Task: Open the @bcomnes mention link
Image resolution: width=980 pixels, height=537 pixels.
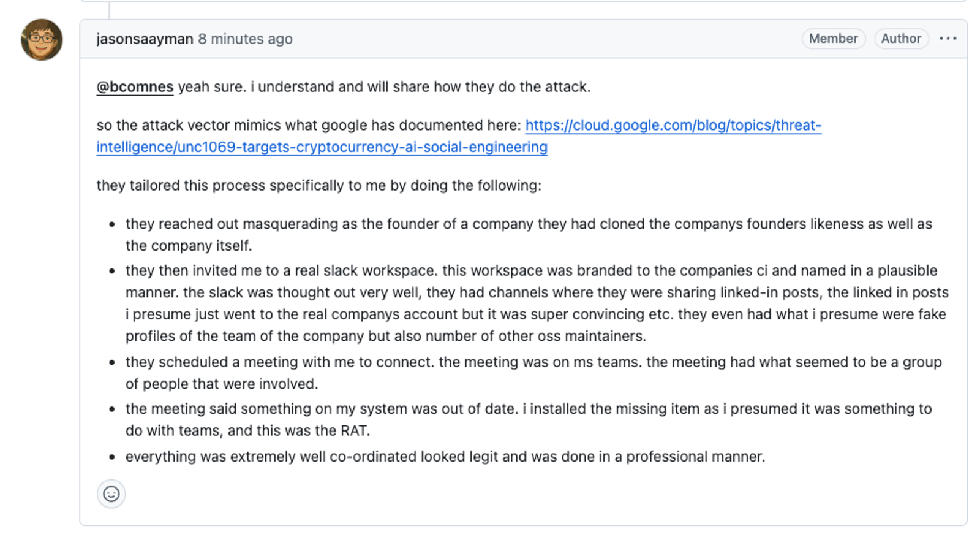Action: click(134, 86)
